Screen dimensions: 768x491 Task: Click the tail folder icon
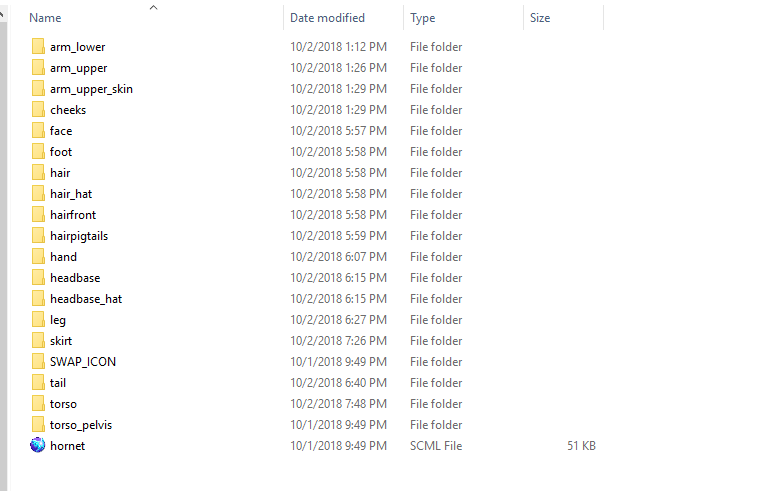click(x=38, y=383)
